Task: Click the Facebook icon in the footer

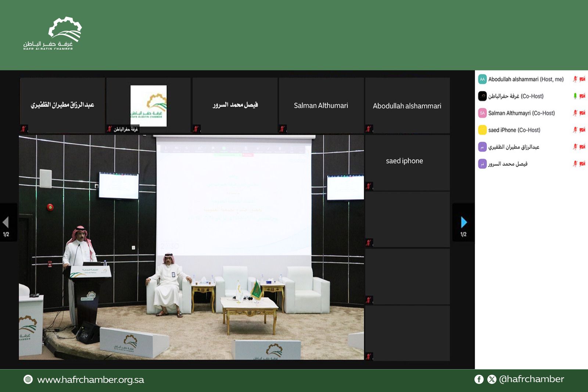Action: coord(479,379)
